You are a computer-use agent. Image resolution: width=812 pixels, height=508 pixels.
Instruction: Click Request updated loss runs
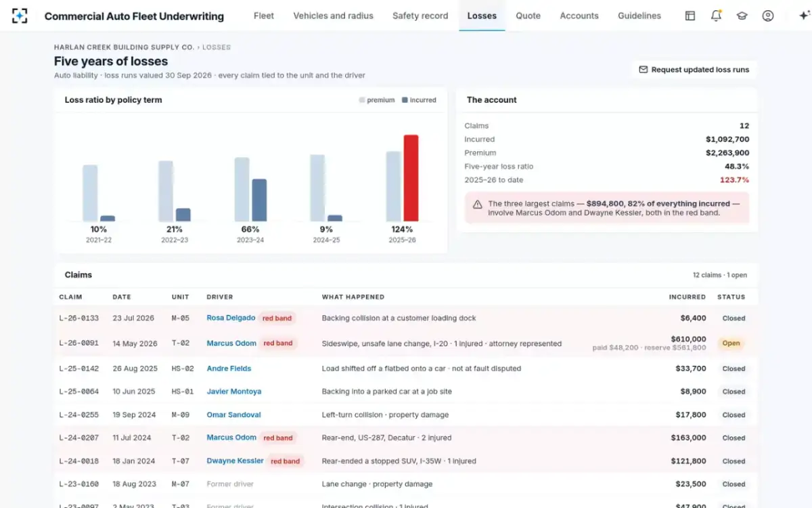coord(694,69)
